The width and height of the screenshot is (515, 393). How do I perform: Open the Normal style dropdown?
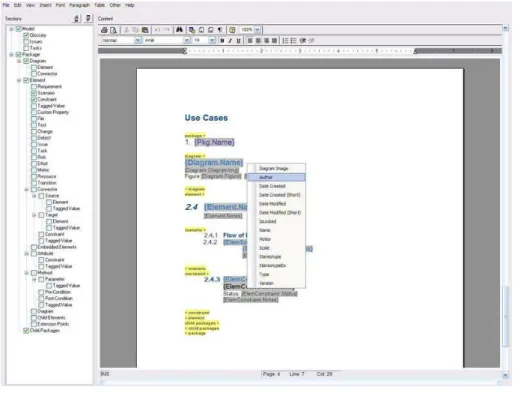coord(138,41)
